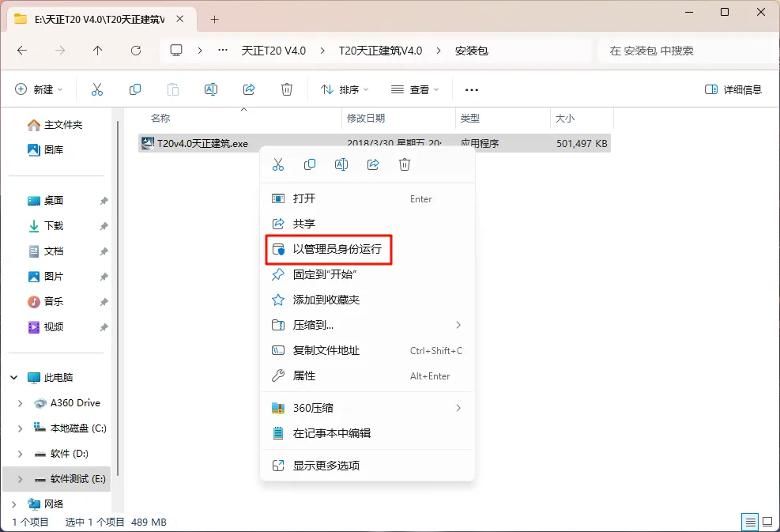
Task: Choose 复制文件地址 in the context menu
Action: click(x=367, y=350)
